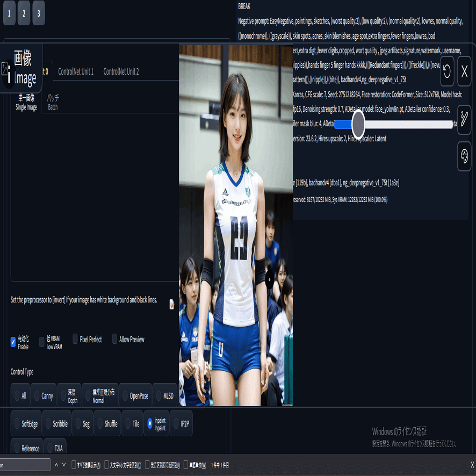Click the small document icon beside preprocessor hint

point(171,304)
